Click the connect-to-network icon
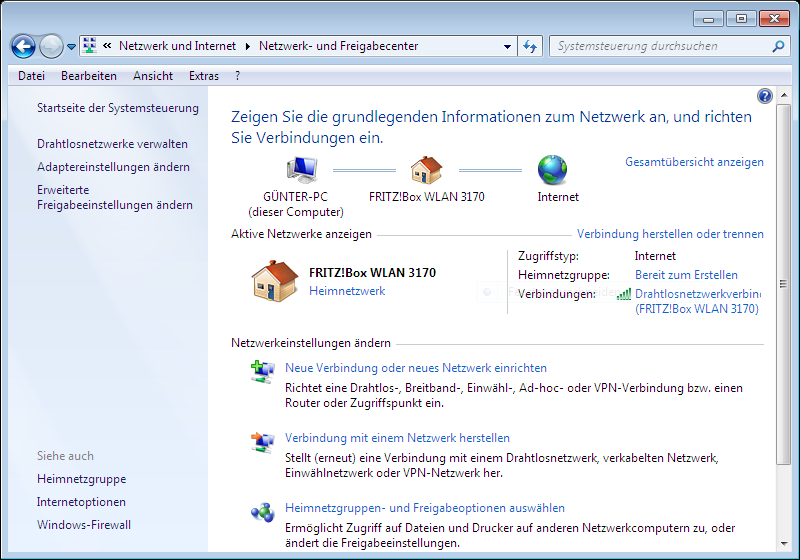 pyautogui.click(x=263, y=442)
